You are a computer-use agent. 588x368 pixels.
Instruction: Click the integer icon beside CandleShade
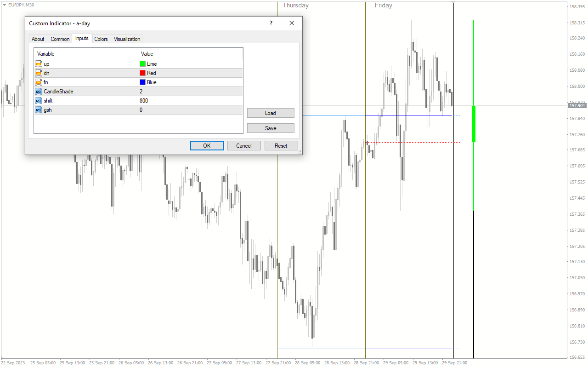[39, 92]
